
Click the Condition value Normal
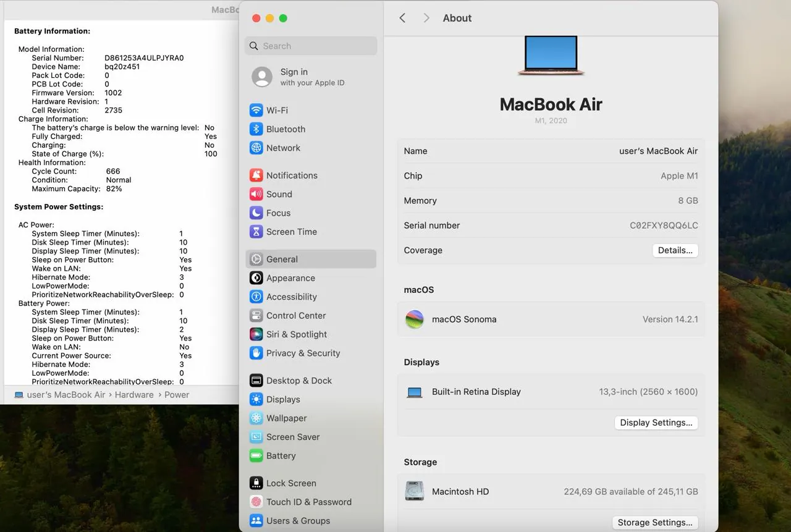click(119, 180)
